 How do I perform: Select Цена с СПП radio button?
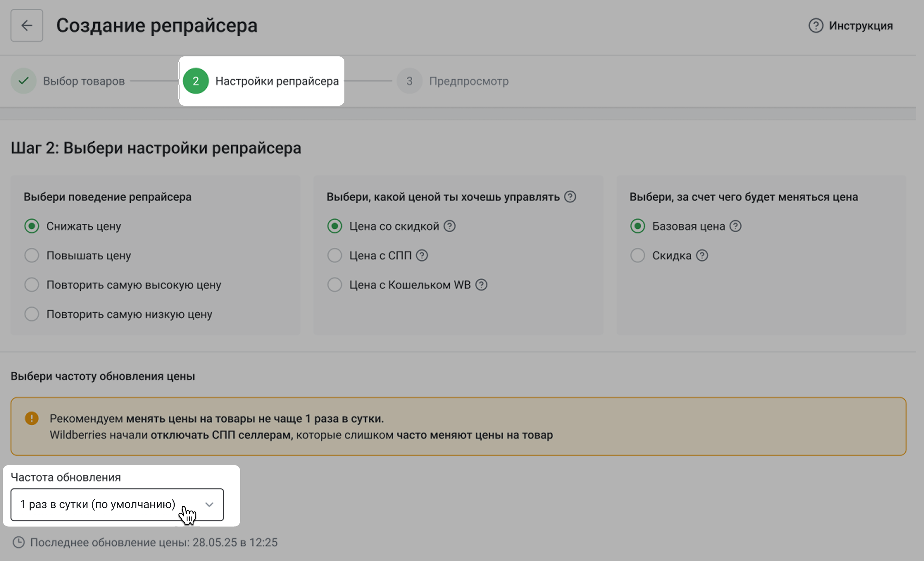335,255
